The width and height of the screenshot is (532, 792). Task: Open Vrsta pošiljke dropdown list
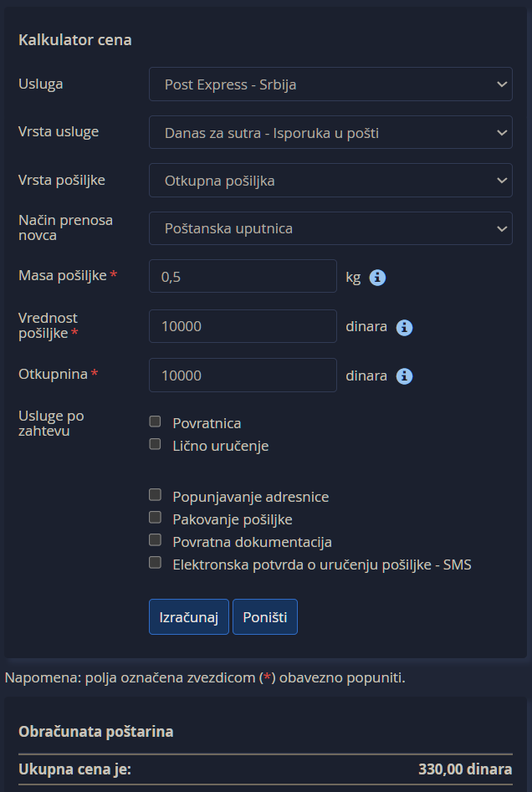point(330,181)
